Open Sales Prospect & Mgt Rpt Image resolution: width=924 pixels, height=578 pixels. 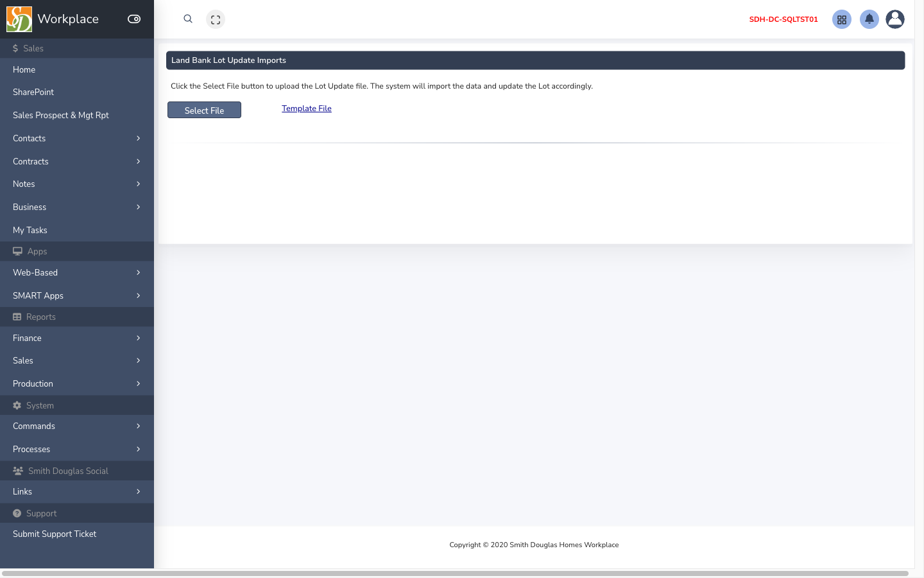[77, 115]
